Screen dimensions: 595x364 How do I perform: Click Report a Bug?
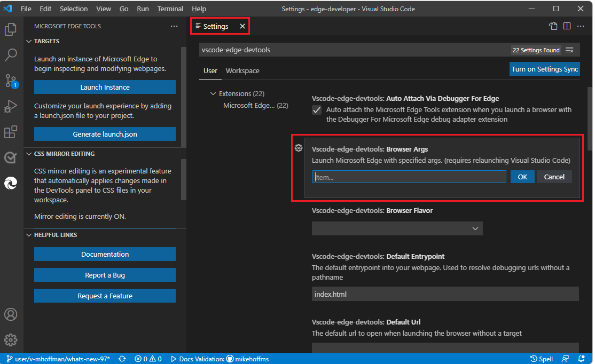pos(105,275)
